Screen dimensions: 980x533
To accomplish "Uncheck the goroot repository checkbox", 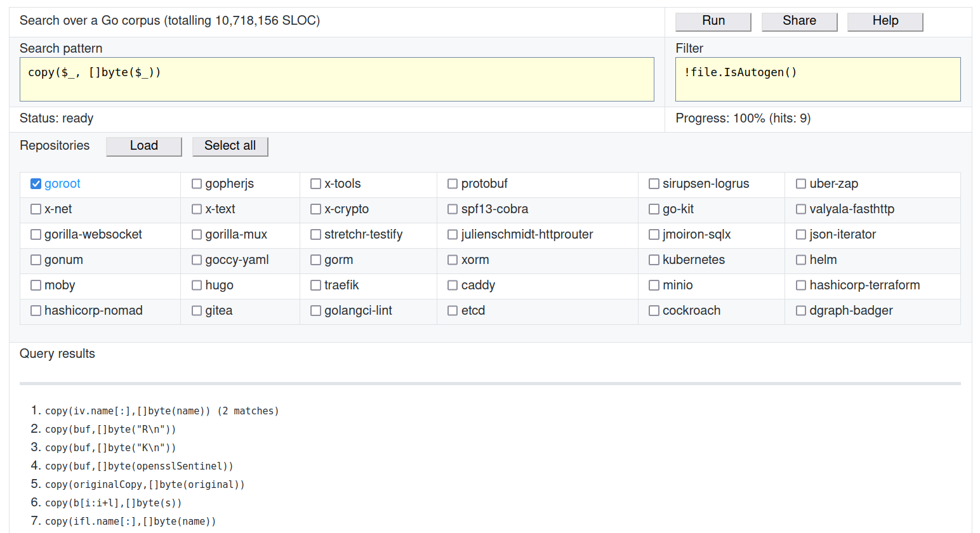I will click(x=36, y=184).
